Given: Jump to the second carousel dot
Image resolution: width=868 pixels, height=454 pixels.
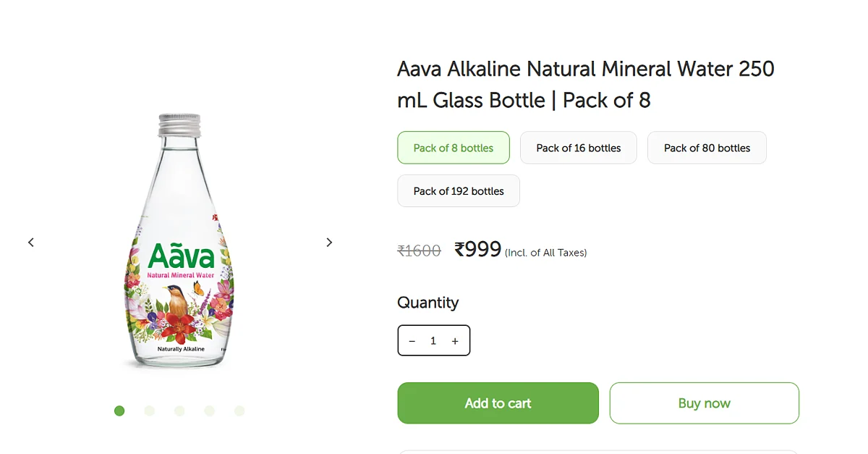Looking at the screenshot, I should (x=150, y=411).
